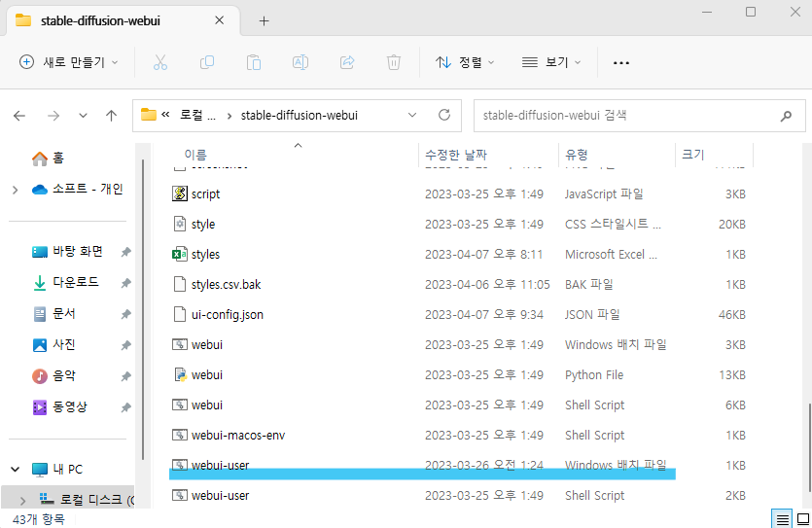Select the style CSS file icon
Image resolution: width=812 pixels, height=528 pixels.
click(x=180, y=224)
